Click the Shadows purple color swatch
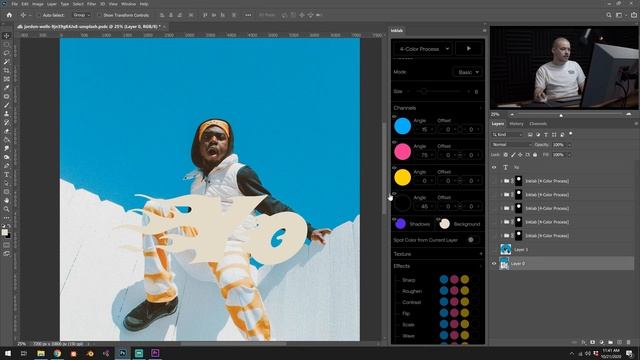 [x=400, y=224]
